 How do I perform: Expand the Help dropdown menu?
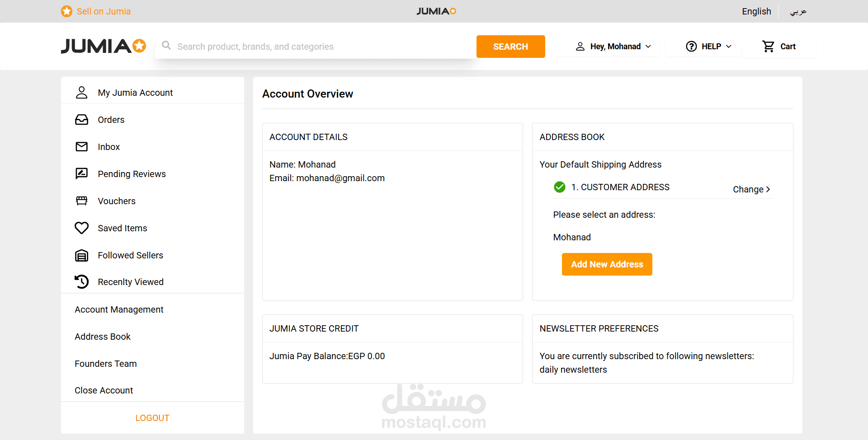point(708,47)
